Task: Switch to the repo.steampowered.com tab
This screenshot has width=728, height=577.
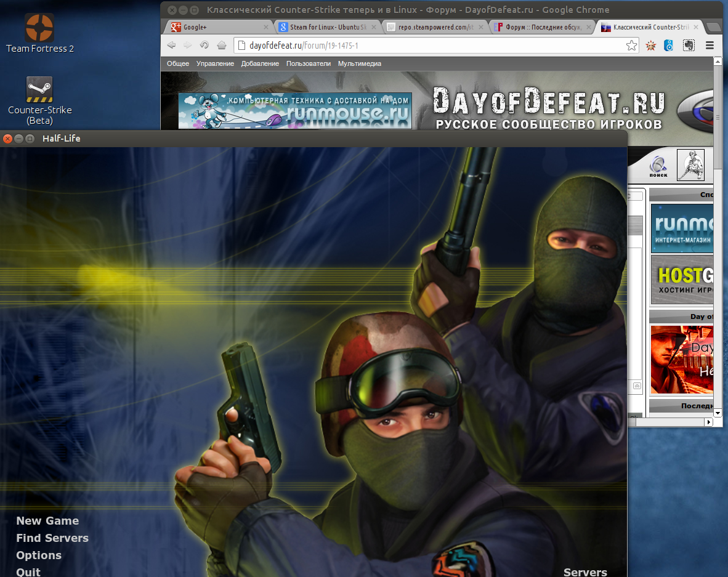Action: (435, 27)
